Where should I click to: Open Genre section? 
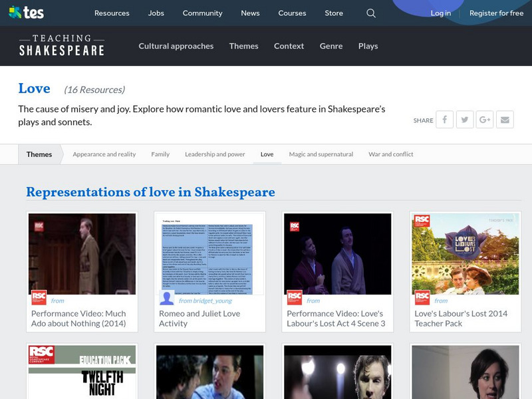331,46
